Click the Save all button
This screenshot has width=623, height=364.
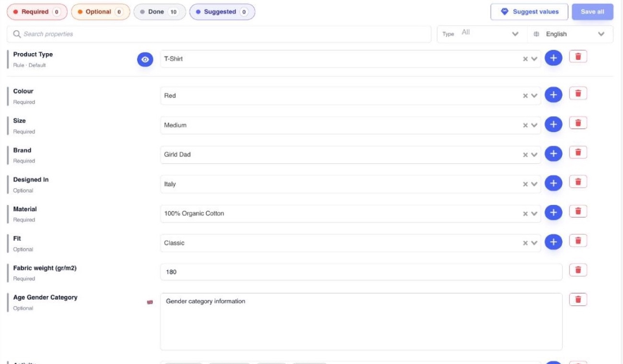click(x=592, y=12)
